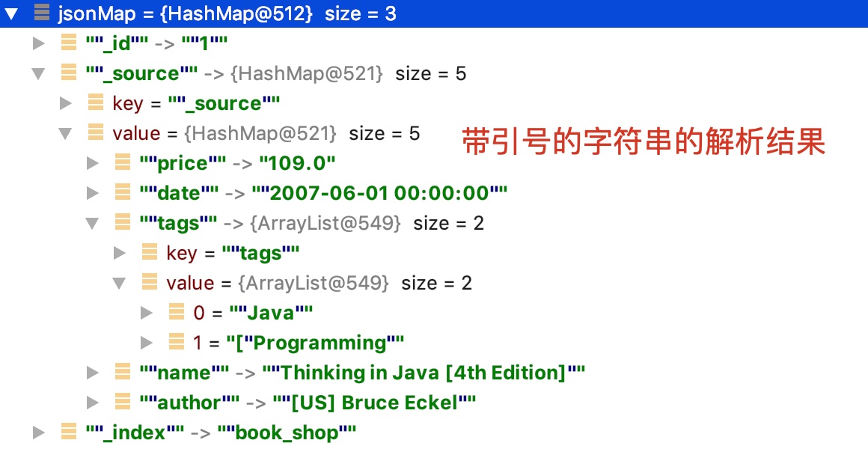This screenshot has width=868, height=452.
Task: Select the key = "_source" row text
Action: [x=196, y=103]
